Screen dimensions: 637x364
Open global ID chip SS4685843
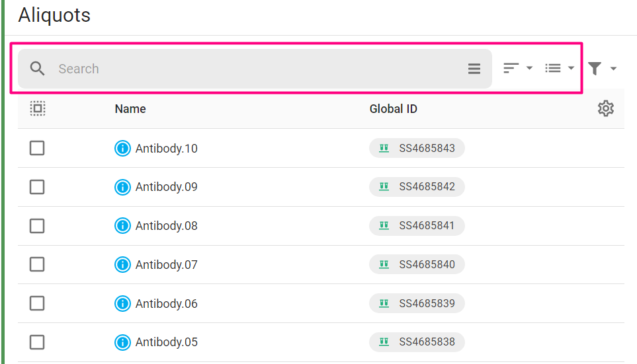417,149
